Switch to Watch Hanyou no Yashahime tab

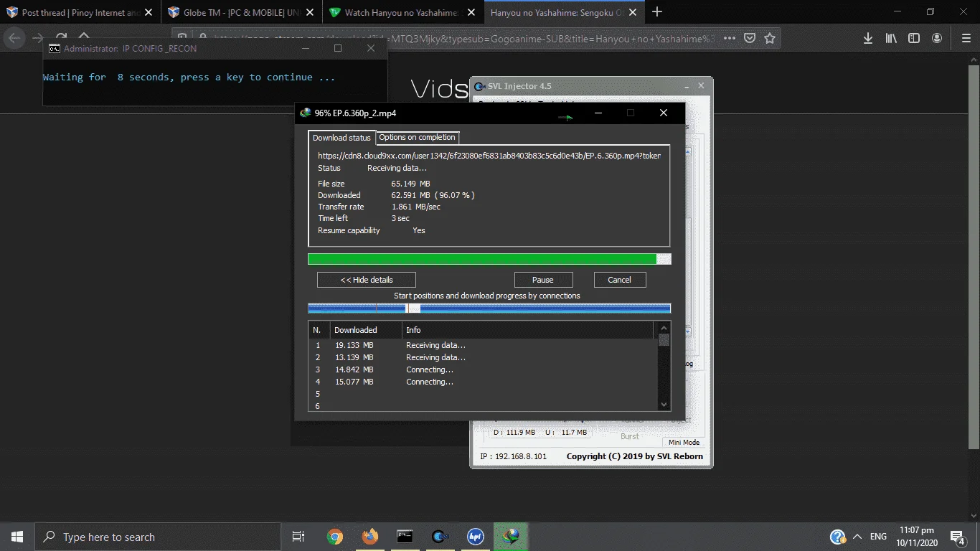[402, 12]
